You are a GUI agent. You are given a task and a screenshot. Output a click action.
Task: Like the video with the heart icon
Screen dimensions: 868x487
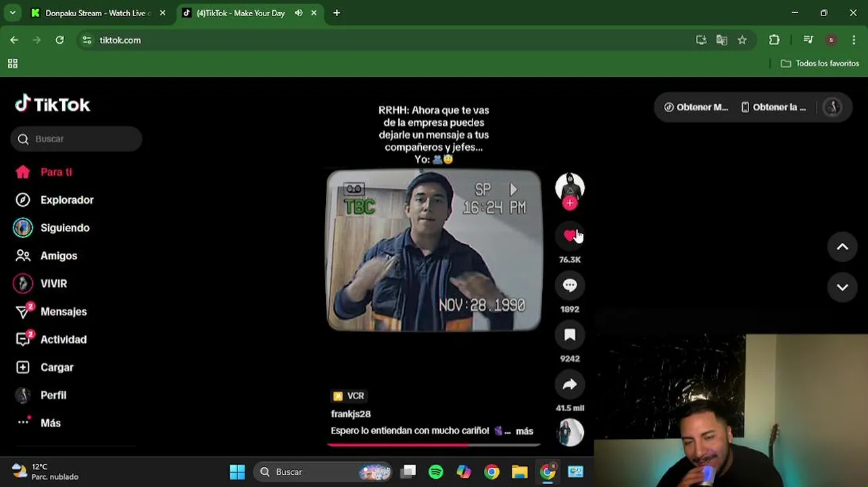tap(570, 235)
